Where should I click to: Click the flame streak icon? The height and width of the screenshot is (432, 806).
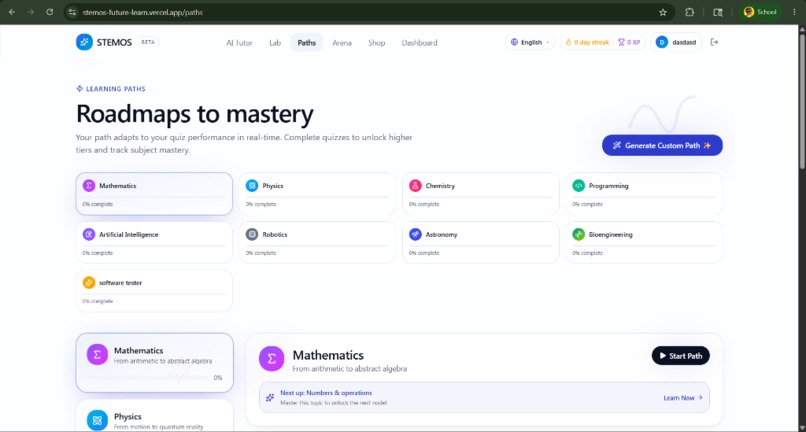pyautogui.click(x=569, y=42)
